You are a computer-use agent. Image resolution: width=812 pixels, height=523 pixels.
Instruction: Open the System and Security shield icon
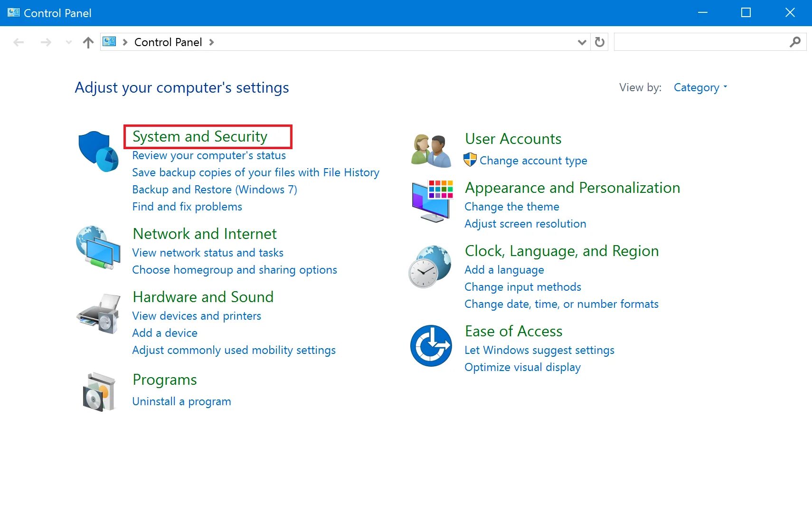click(98, 151)
